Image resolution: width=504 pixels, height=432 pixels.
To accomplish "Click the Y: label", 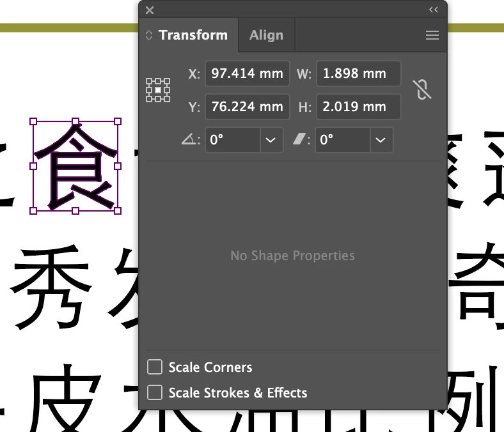I will pos(194,107).
